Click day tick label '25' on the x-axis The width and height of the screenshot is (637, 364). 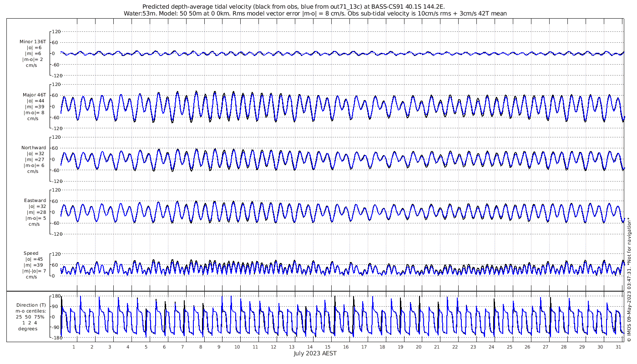tap(509, 347)
